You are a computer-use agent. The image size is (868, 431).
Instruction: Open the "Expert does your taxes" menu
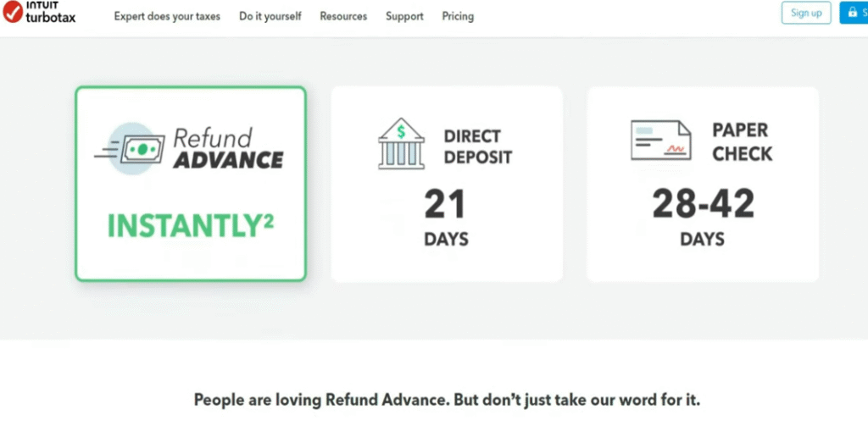[167, 16]
